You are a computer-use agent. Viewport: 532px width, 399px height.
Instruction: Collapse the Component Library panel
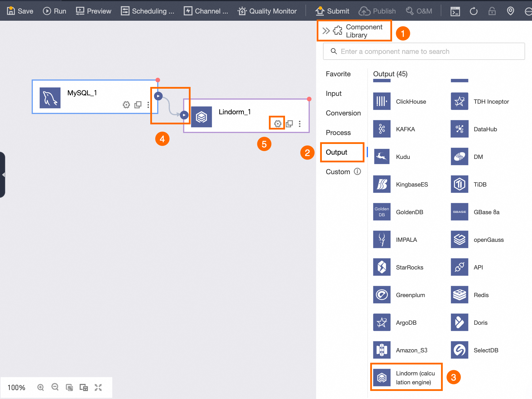tap(326, 30)
